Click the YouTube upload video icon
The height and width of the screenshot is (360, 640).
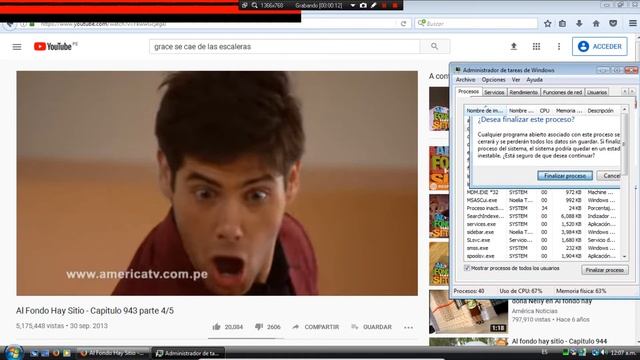(514, 47)
